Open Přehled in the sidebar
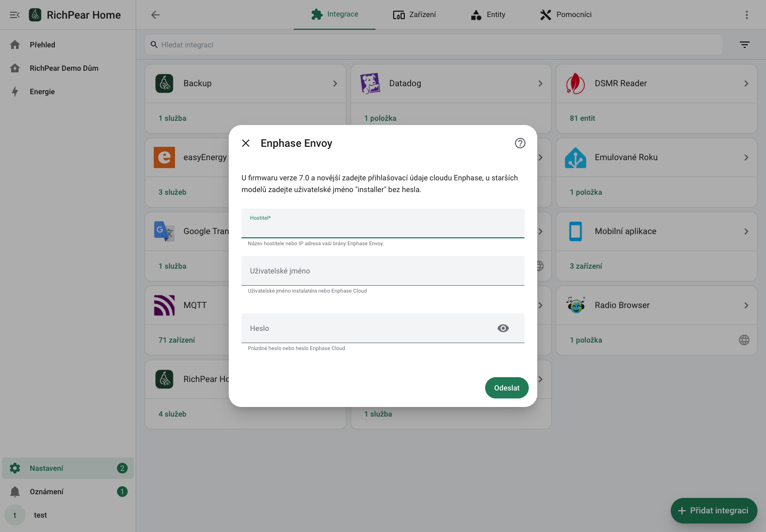The image size is (766, 532). click(x=68, y=45)
